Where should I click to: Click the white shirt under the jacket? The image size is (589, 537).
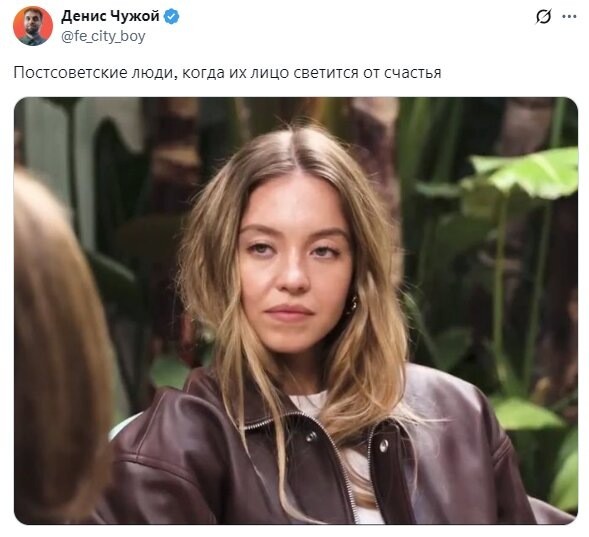click(312, 404)
